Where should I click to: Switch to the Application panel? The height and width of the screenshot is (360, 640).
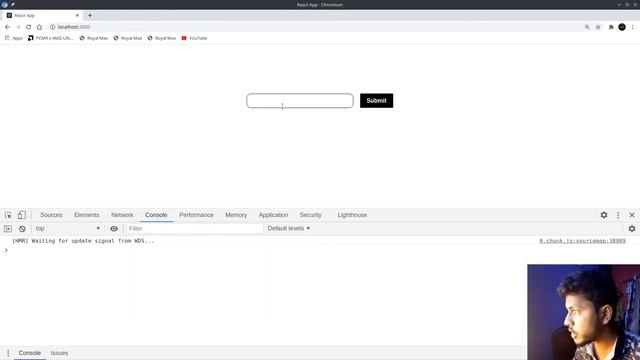(273, 215)
